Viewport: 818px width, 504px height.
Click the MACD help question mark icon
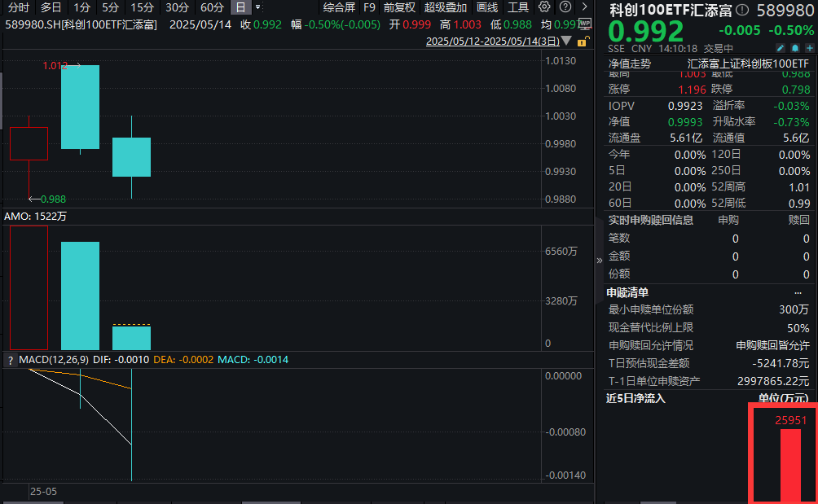click(11, 360)
